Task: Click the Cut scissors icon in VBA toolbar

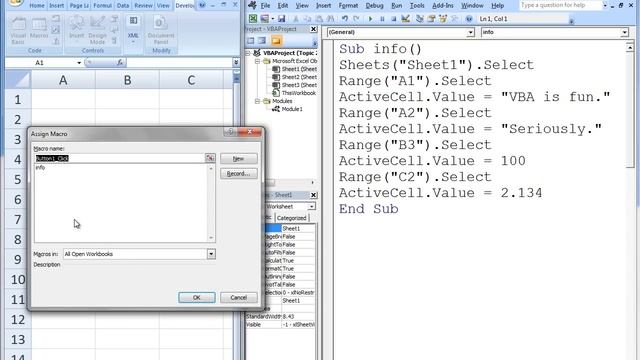Action: (x=296, y=19)
